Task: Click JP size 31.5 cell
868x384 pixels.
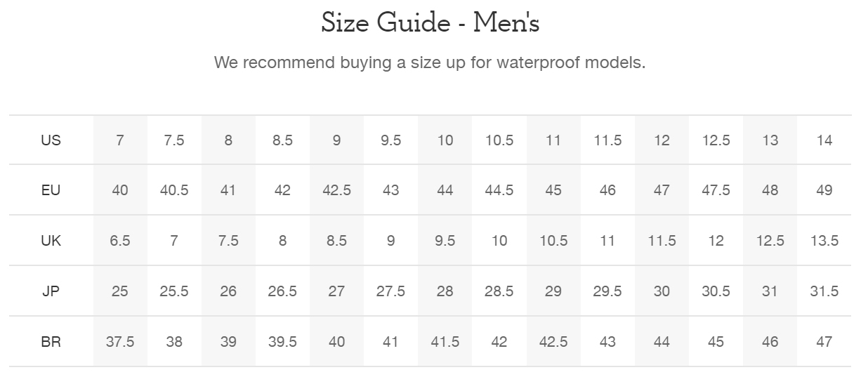Action: (x=824, y=291)
